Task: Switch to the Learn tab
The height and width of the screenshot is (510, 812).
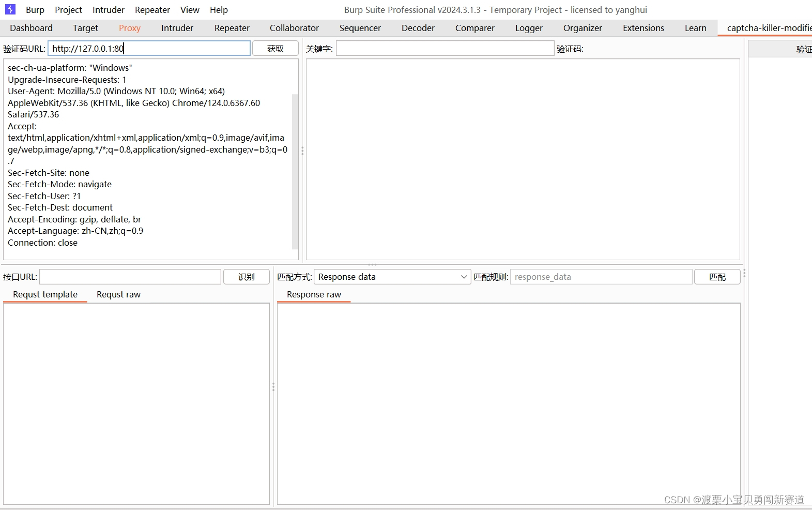Action: pos(696,28)
